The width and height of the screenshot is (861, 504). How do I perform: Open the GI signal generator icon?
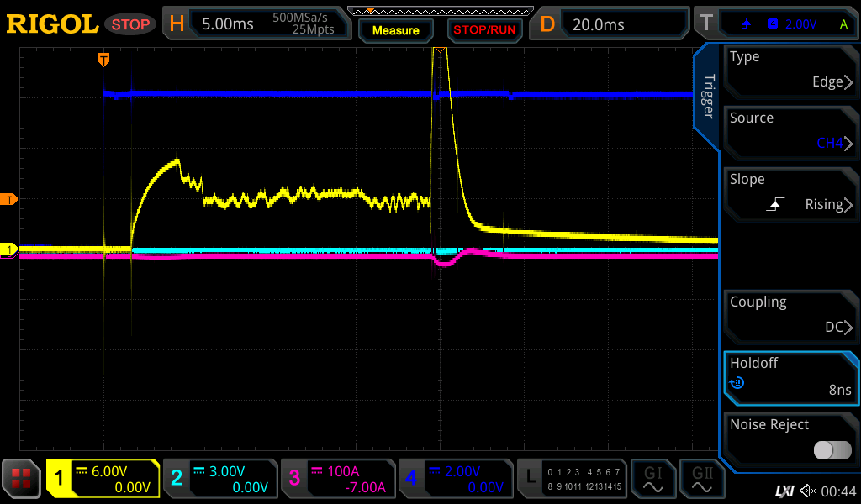[652, 479]
